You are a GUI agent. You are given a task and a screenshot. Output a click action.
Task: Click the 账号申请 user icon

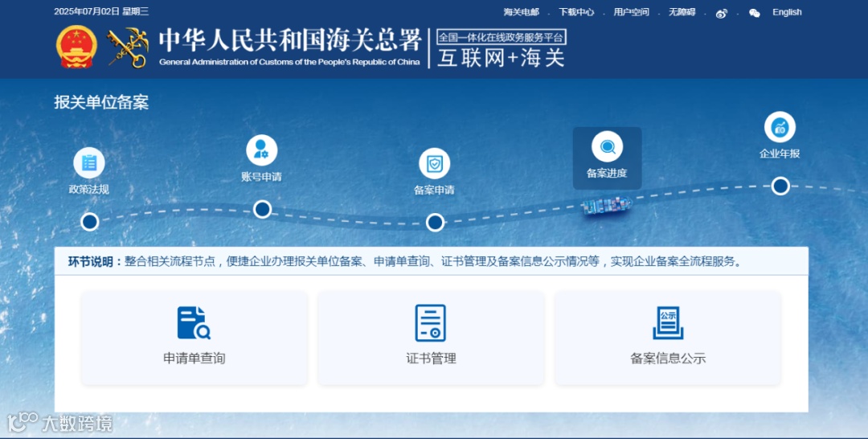[x=262, y=150]
